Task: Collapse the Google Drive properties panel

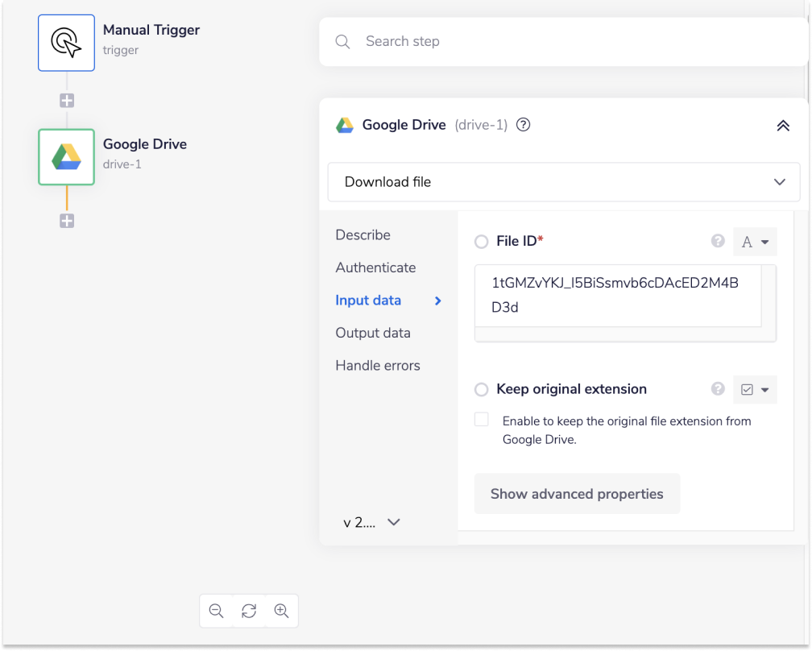Action: pyautogui.click(x=782, y=126)
